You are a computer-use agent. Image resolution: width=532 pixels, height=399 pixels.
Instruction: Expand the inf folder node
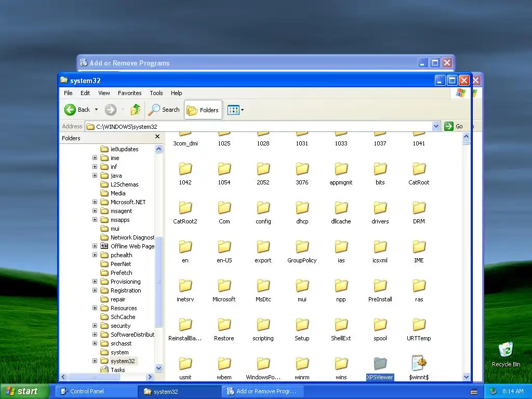95,167
